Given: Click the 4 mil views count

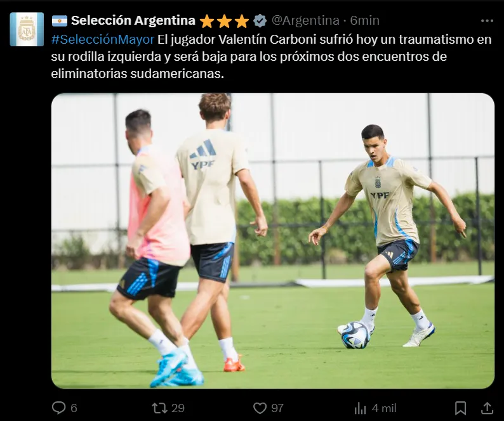Looking at the screenshot, I should (x=384, y=408).
